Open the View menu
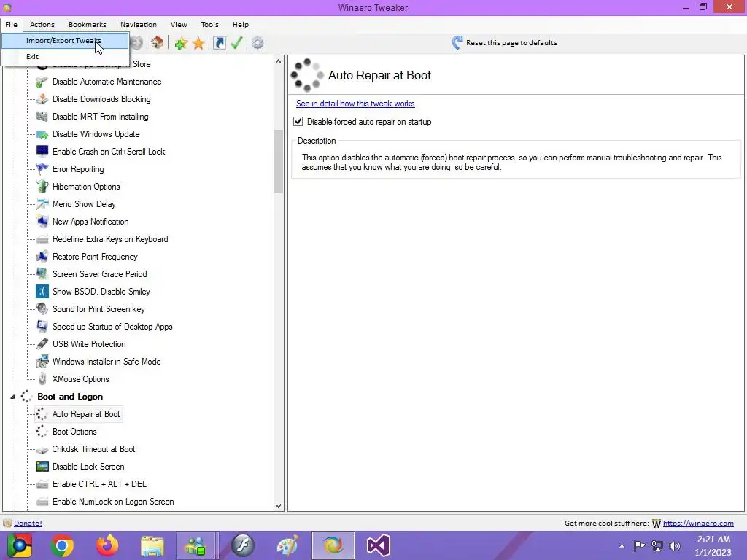 pos(179,24)
